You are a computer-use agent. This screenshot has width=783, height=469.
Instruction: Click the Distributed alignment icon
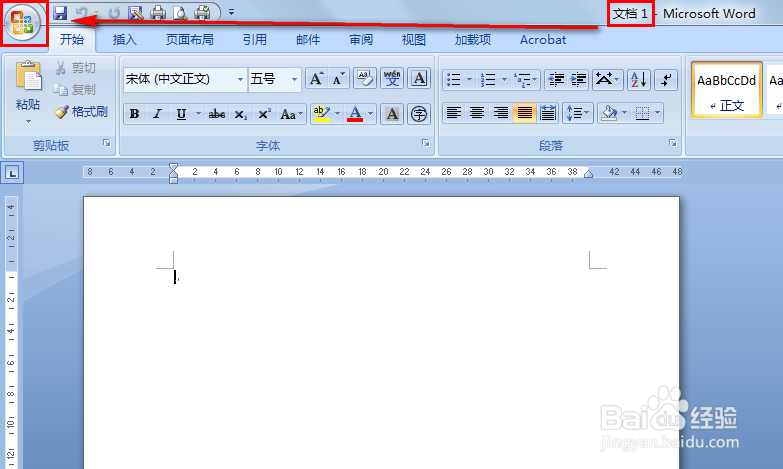[x=548, y=113]
